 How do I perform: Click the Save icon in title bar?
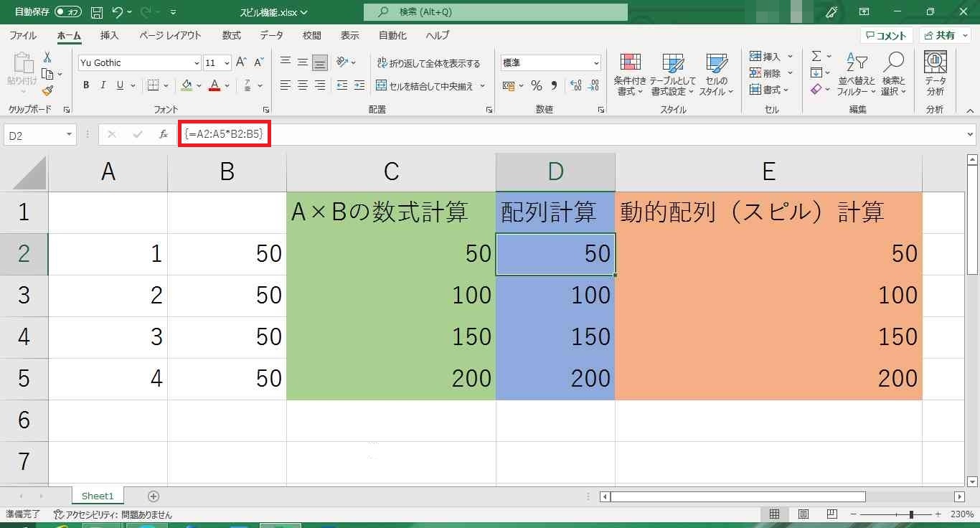[x=97, y=12]
